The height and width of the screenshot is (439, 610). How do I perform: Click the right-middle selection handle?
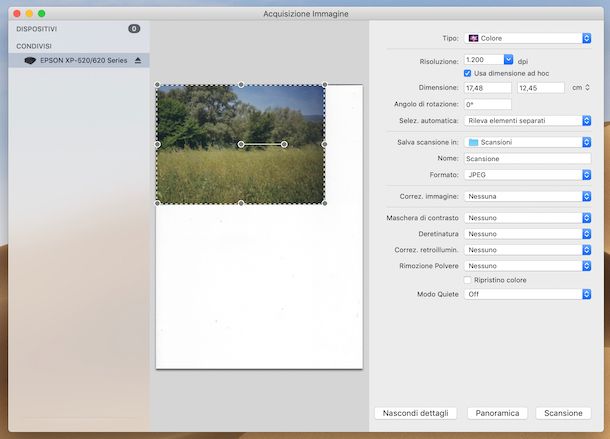(324, 144)
